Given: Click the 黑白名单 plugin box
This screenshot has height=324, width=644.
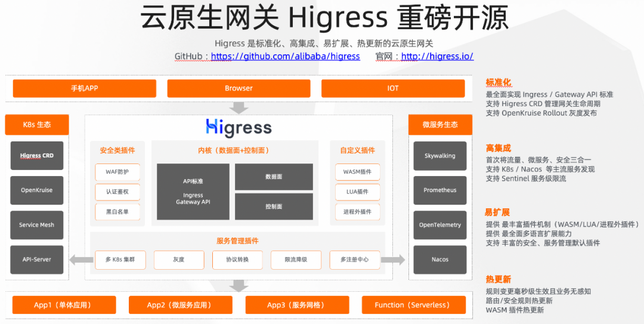Looking at the screenshot, I should click(117, 212).
